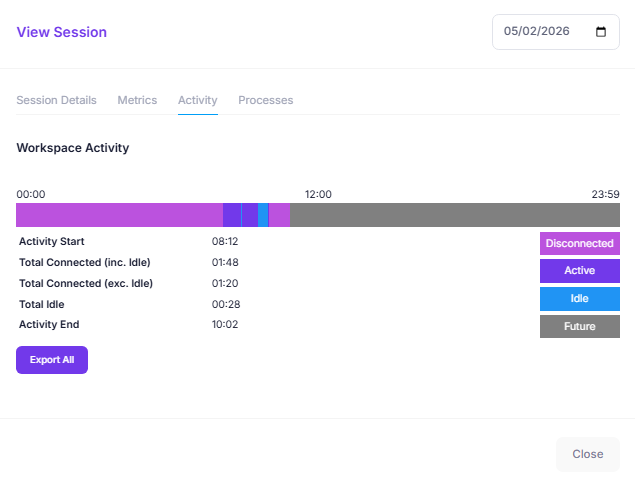Click the Active legend swatch
This screenshot has height=484, width=635.
coord(579,271)
